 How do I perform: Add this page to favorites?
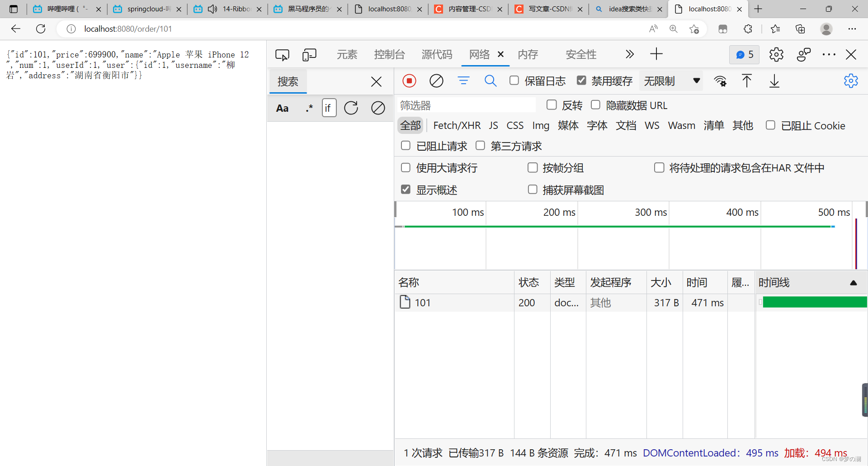pos(694,29)
